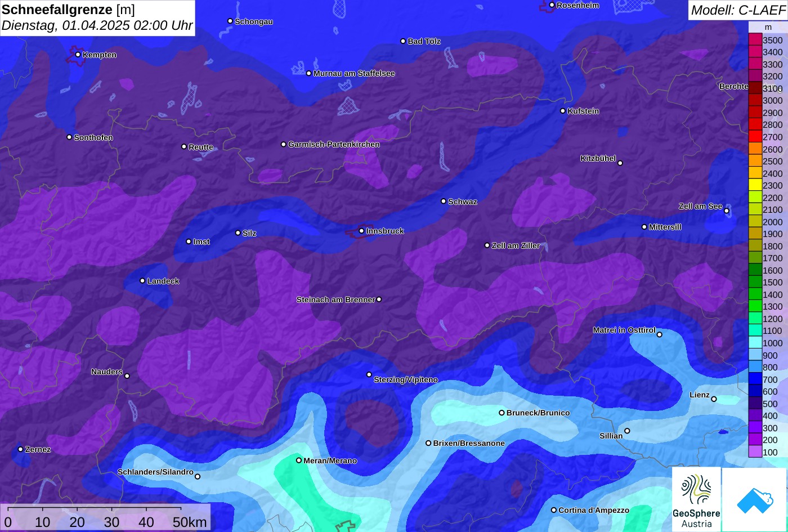Click the Imst marker dot

[189, 242]
